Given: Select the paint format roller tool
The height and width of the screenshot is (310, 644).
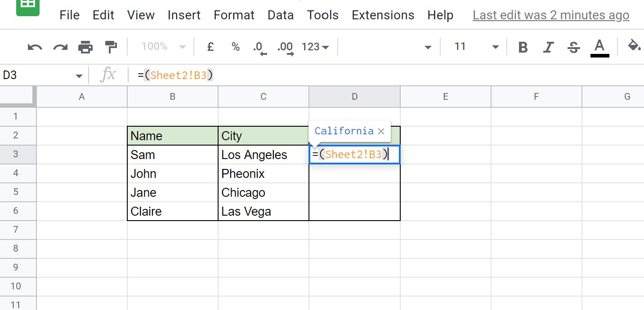Looking at the screenshot, I should 111,47.
